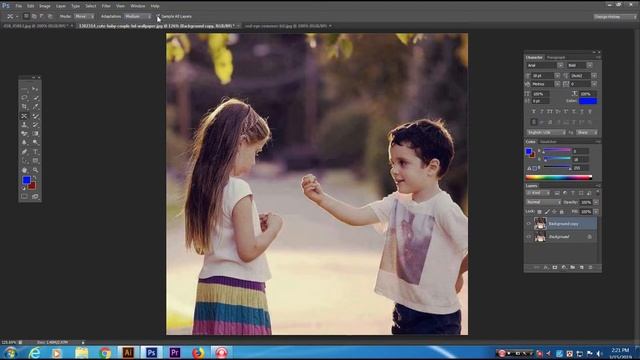Select the Eyedropper tool

coord(36,107)
